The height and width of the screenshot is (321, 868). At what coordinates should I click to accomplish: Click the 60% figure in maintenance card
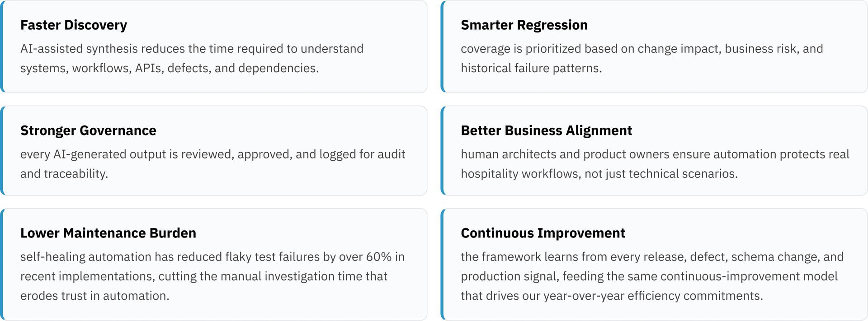[x=379, y=257]
